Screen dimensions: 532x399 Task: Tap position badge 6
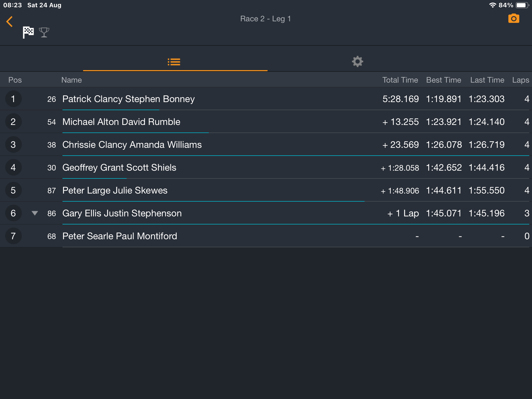pyautogui.click(x=13, y=213)
